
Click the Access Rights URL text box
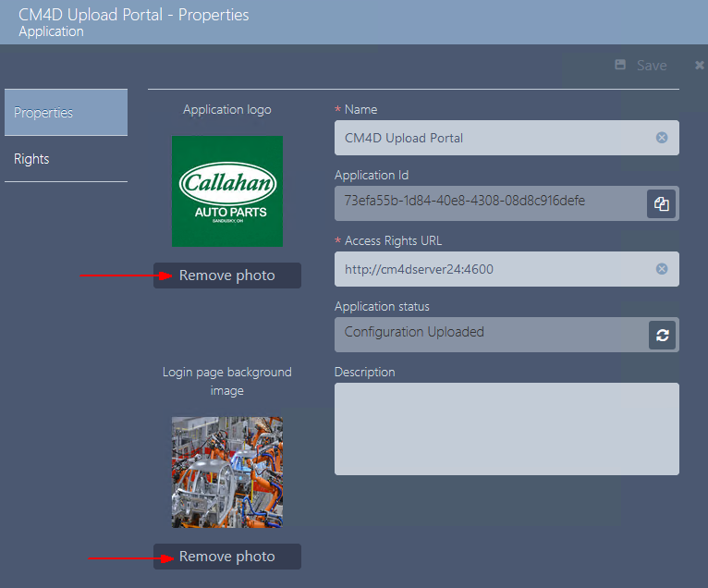point(490,269)
